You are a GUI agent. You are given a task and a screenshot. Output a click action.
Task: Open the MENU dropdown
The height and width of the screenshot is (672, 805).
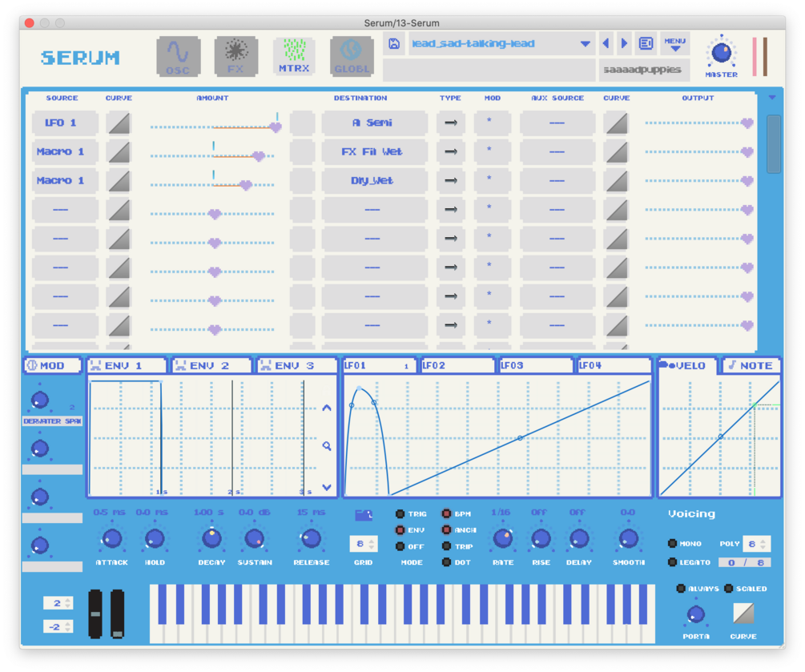pos(674,44)
